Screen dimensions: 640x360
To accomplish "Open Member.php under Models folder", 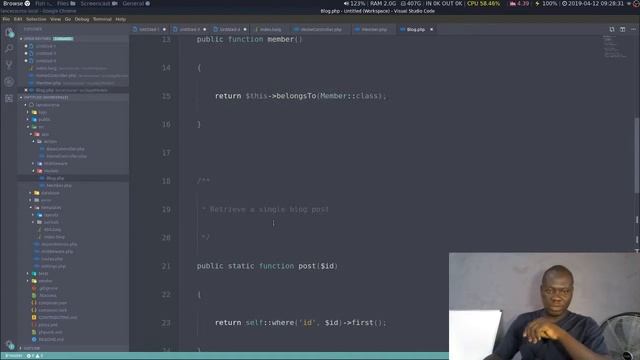I will [x=59, y=186].
